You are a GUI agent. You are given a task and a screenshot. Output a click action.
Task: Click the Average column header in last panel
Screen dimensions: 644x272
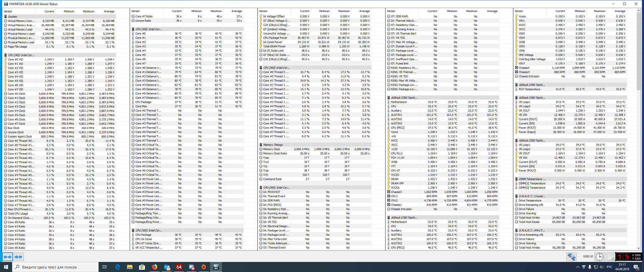(x=620, y=11)
